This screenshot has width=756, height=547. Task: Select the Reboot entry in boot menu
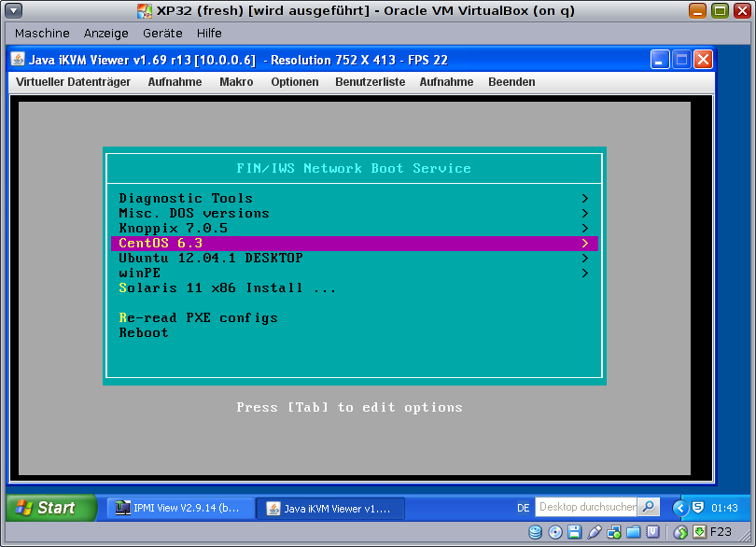[355, 333]
